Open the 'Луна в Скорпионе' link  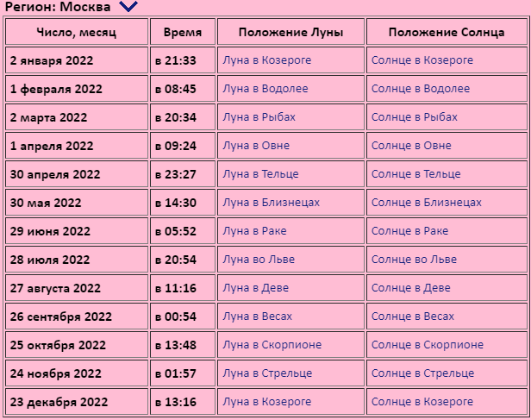point(272,345)
